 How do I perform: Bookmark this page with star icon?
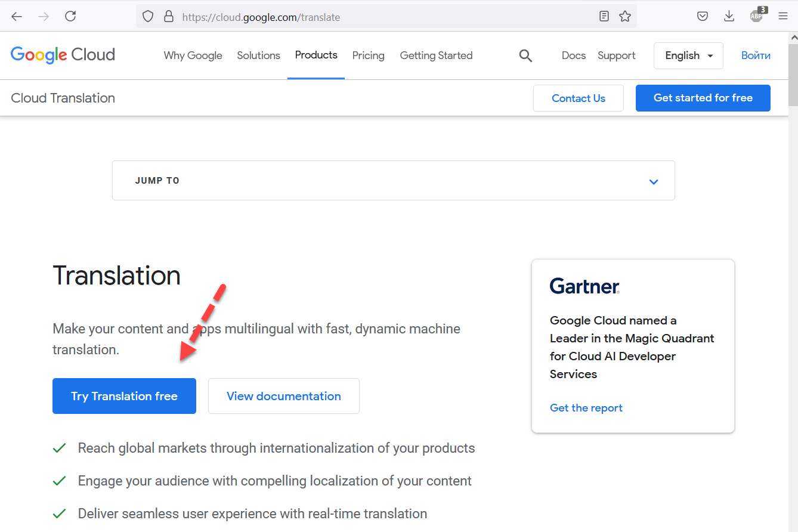[x=624, y=17]
